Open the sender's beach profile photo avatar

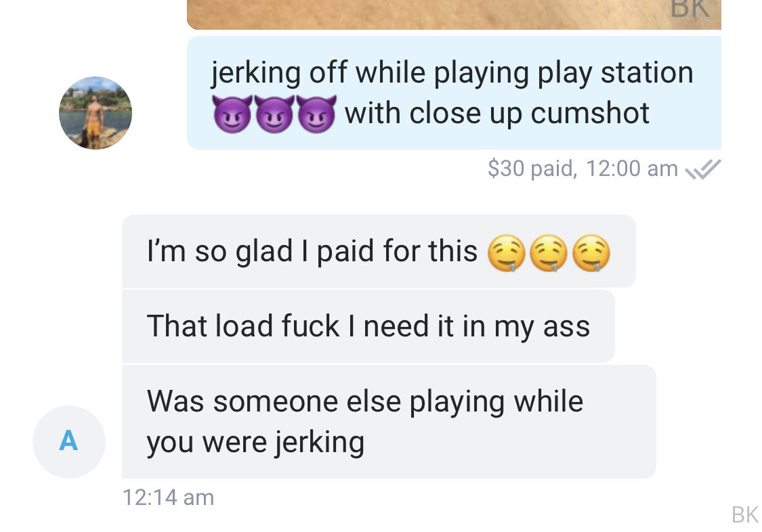[96, 112]
